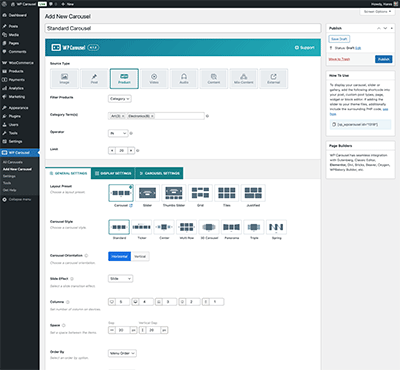Select the Product source type

pyautogui.click(x=124, y=79)
